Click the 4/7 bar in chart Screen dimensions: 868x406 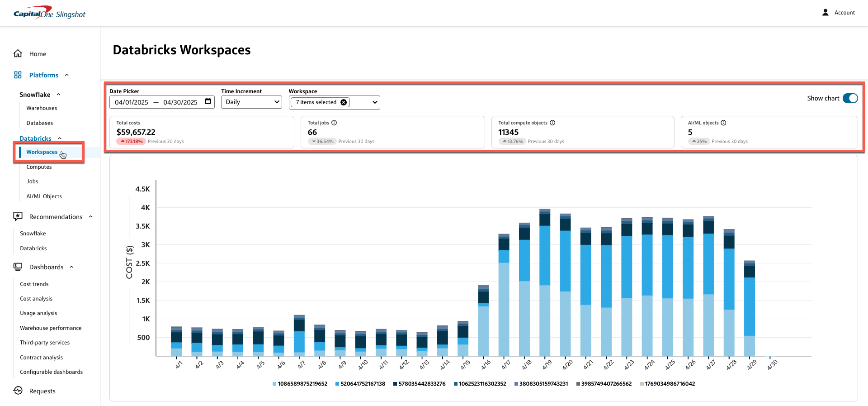pos(299,335)
